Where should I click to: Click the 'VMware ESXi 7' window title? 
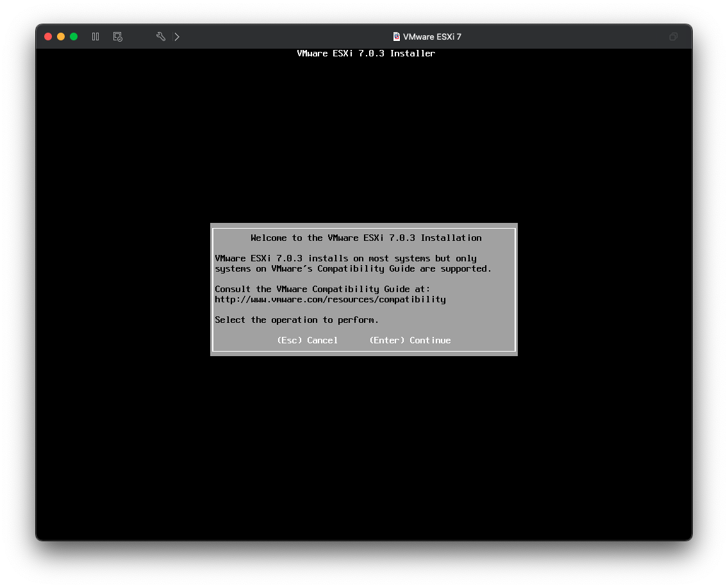(432, 37)
